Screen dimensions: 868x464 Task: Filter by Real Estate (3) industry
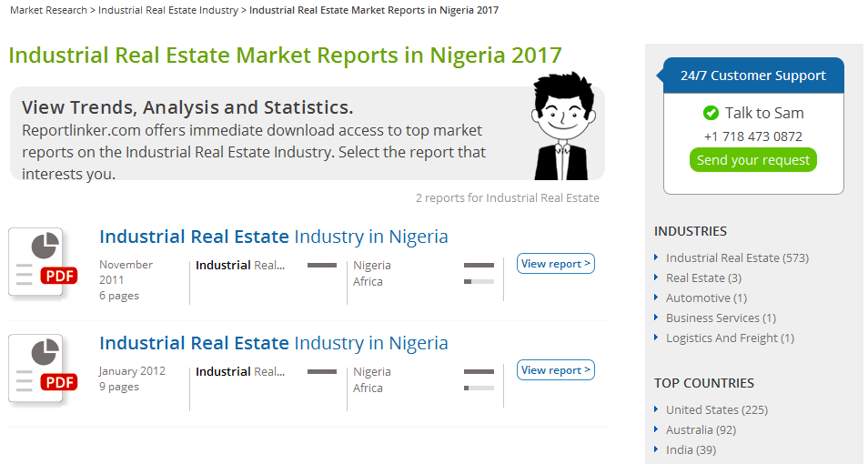coord(703,278)
